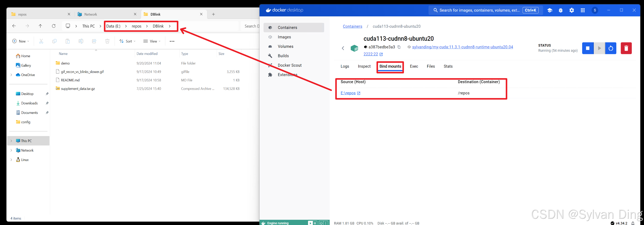Stop the running container
Viewport: 644px width, 225px height.
[x=588, y=48]
